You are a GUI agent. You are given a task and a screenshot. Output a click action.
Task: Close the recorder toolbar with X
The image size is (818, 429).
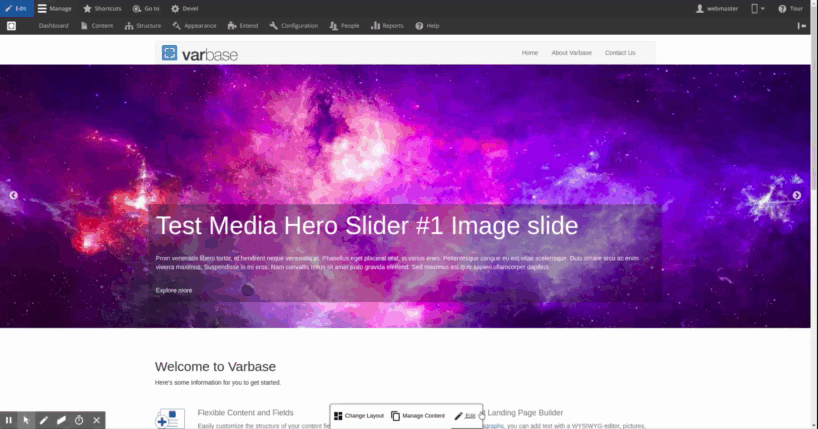point(97,420)
